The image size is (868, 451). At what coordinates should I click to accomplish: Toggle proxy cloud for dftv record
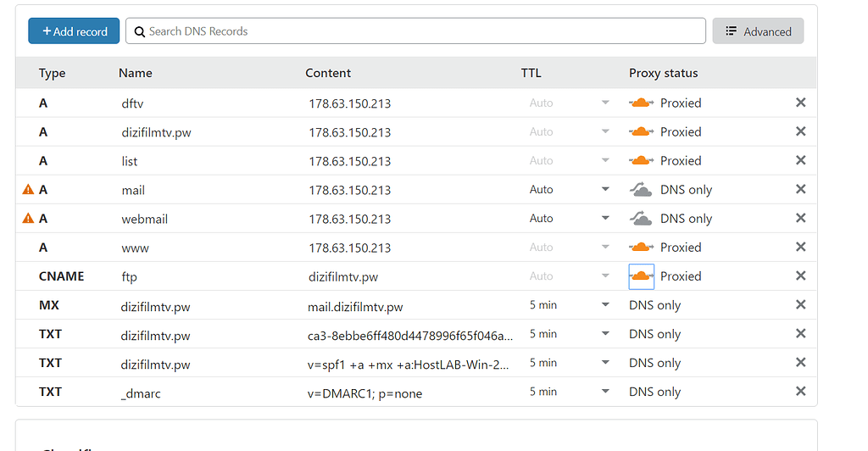(x=642, y=103)
